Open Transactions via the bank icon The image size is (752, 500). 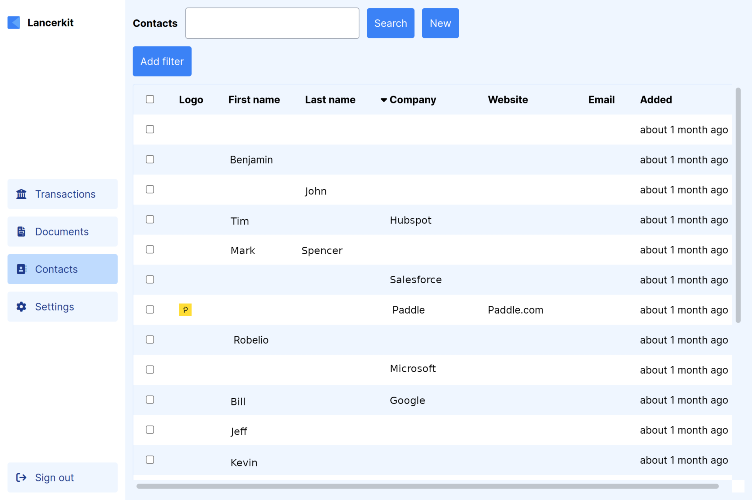(21, 194)
